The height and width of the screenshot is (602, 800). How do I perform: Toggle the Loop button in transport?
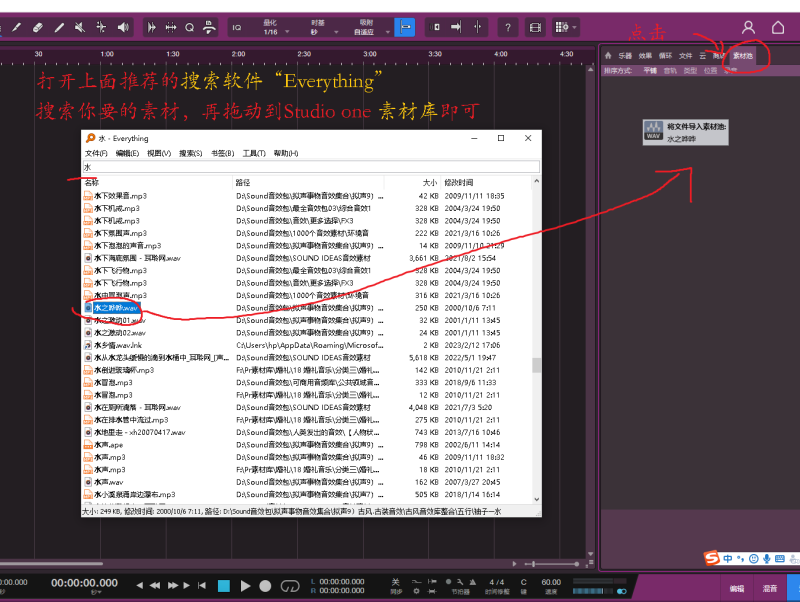[290, 585]
